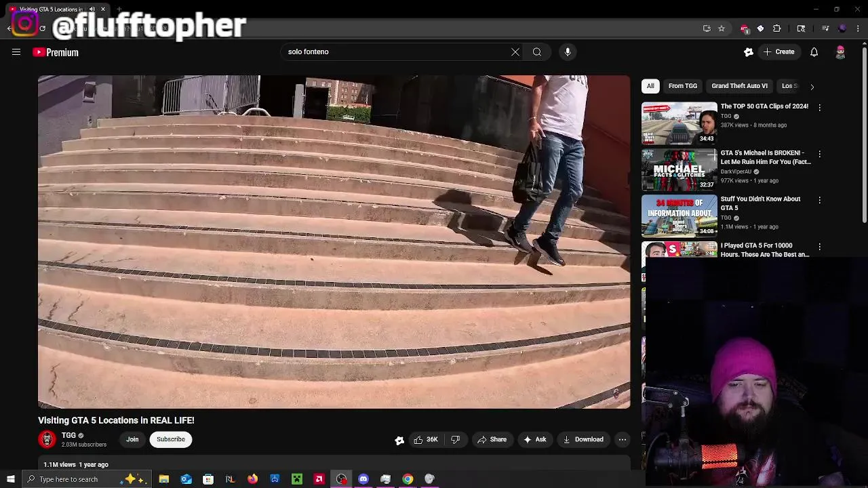Open options for 'Michael is BROKEN' video
Screen dimensions: 868x488
tap(819, 154)
